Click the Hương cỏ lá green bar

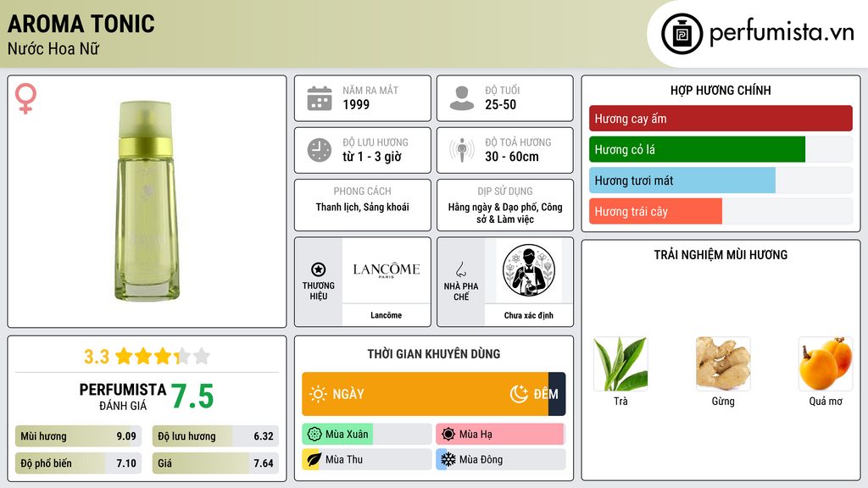pos(697,149)
